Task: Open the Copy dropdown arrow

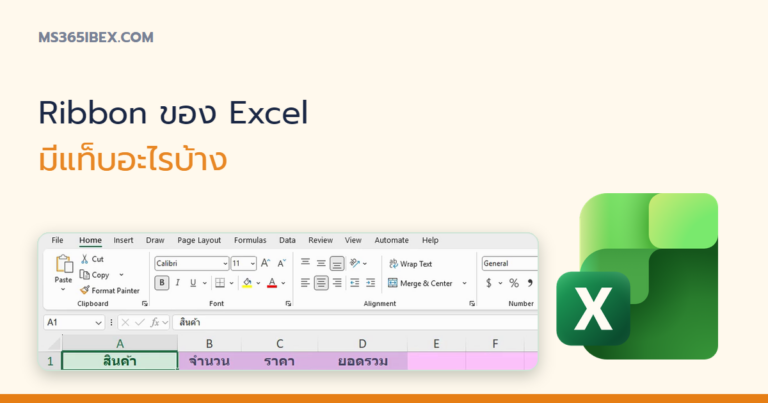Action: tap(121, 275)
